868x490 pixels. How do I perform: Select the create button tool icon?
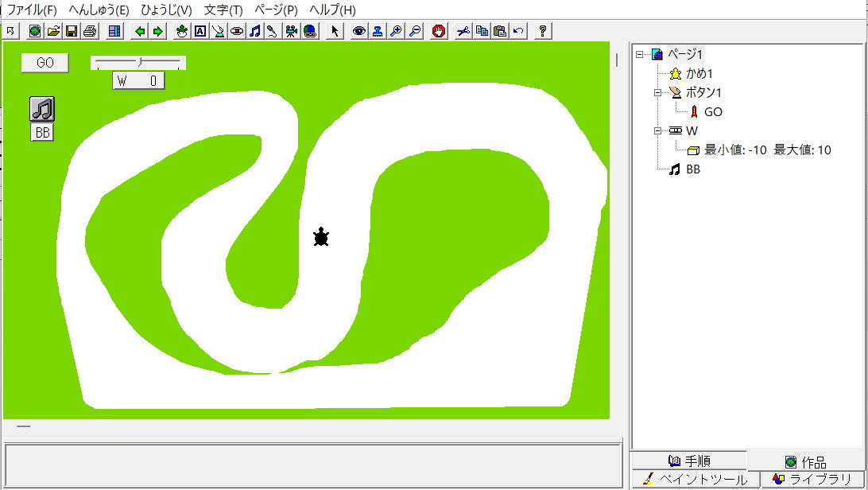pos(218,31)
